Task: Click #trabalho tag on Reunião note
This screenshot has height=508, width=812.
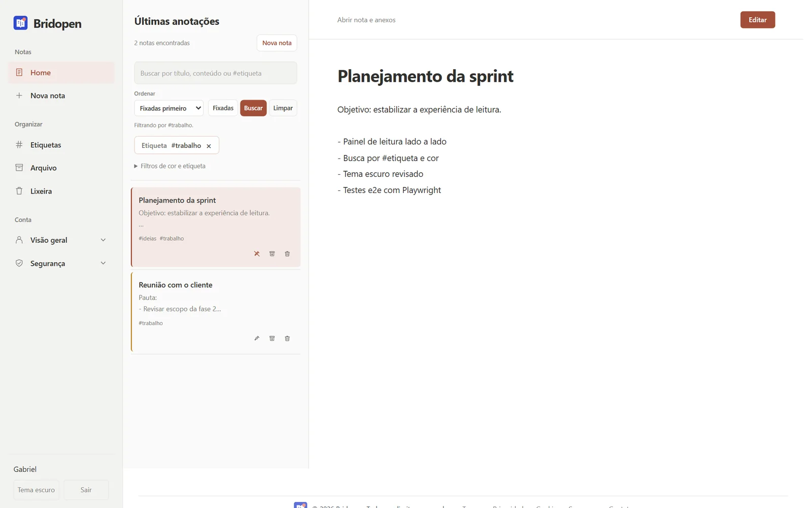Action: point(151,323)
